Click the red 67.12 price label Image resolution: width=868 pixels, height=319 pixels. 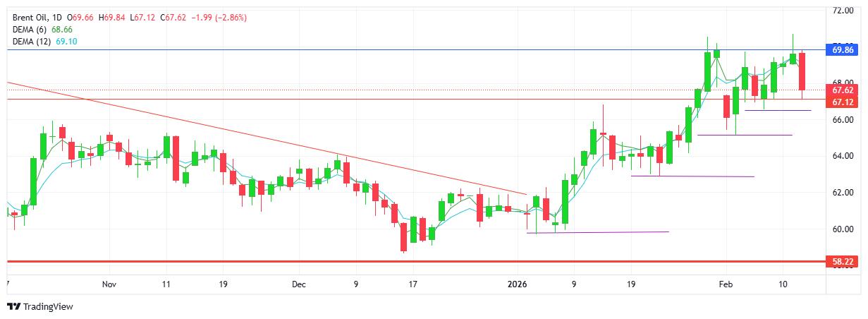click(843, 102)
